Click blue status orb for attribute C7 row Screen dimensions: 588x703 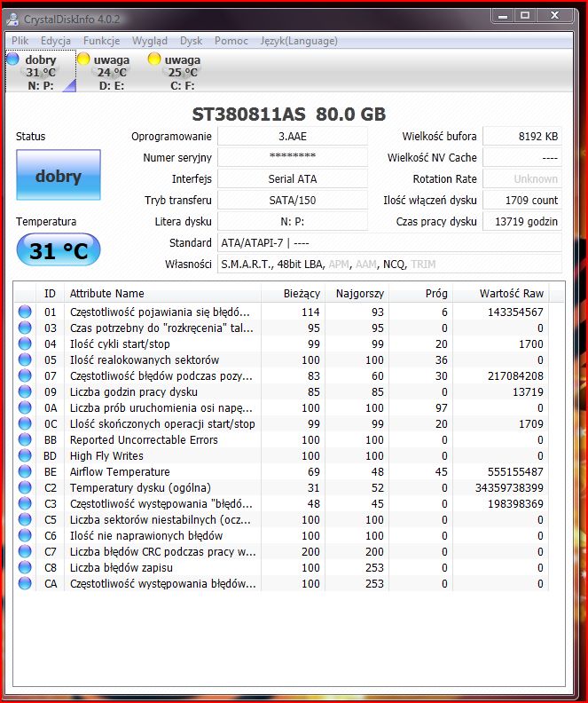25,551
